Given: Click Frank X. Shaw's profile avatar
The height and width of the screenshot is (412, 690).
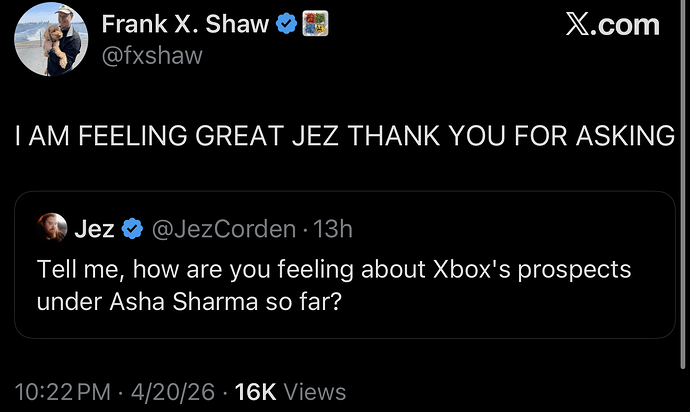Looking at the screenshot, I should [x=51, y=39].
